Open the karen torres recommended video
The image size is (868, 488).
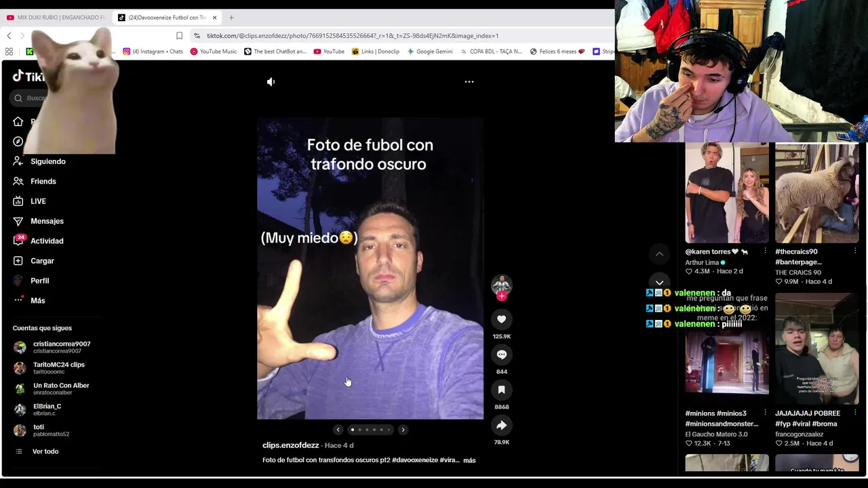727,193
